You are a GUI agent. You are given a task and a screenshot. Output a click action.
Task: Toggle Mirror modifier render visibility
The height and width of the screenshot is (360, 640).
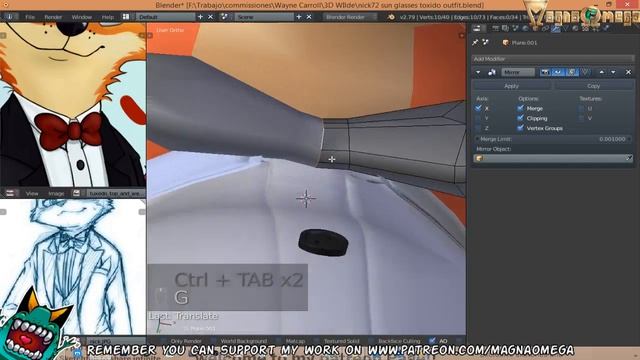click(x=545, y=72)
